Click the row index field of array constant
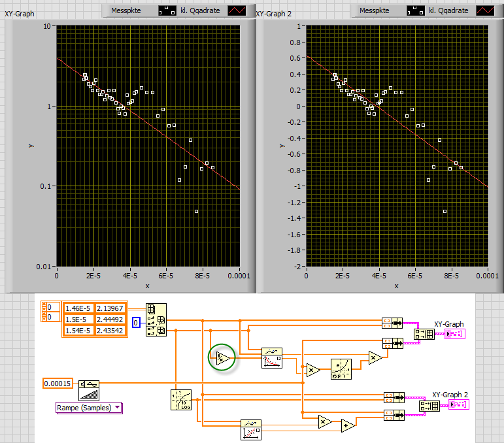 click(x=54, y=307)
